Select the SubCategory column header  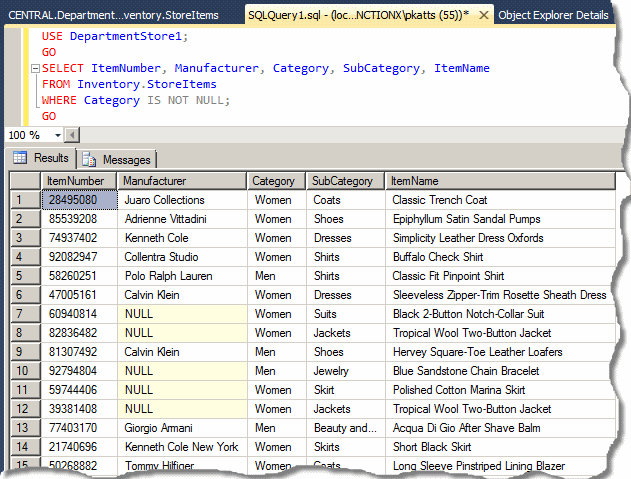pyautogui.click(x=346, y=181)
